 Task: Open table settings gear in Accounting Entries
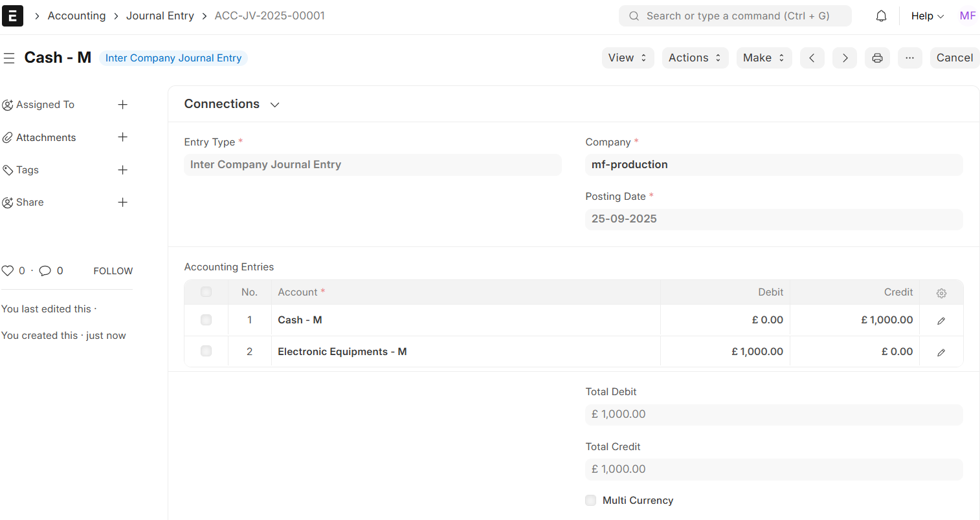click(941, 293)
